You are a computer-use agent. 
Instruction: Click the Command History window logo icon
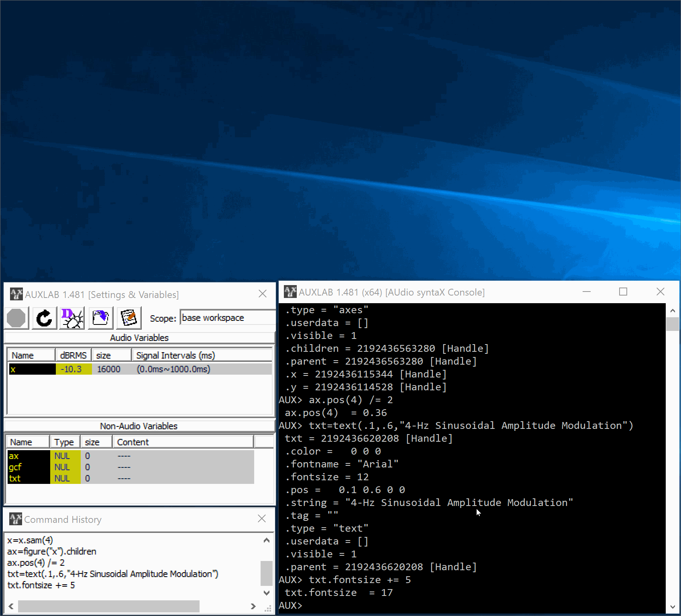(15, 519)
